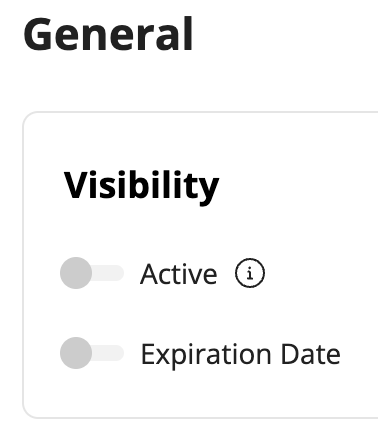
Task: Click the gray knob of the Active switch
Action: pos(76,273)
